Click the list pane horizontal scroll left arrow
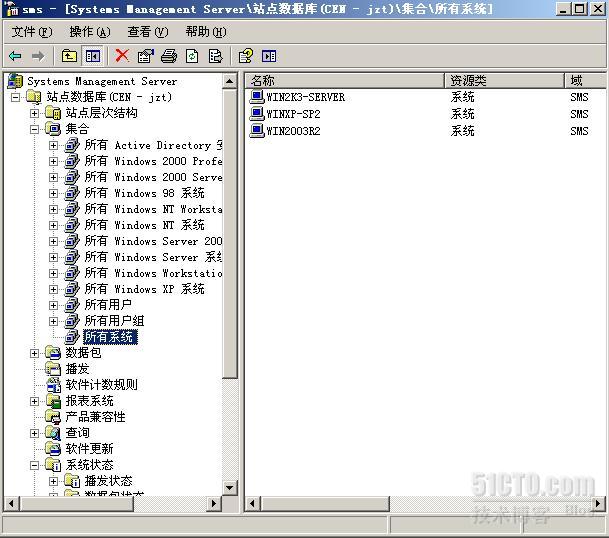Image resolution: width=609 pixels, height=538 pixels. coord(252,504)
